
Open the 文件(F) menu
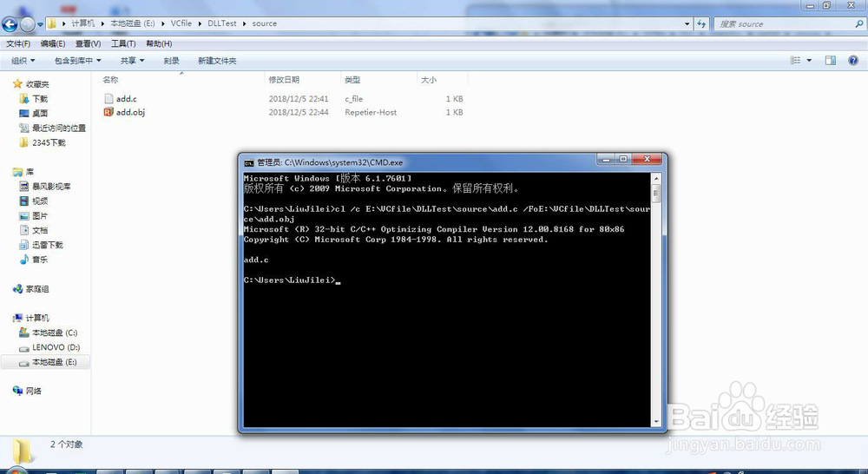click(x=17, y=43)
